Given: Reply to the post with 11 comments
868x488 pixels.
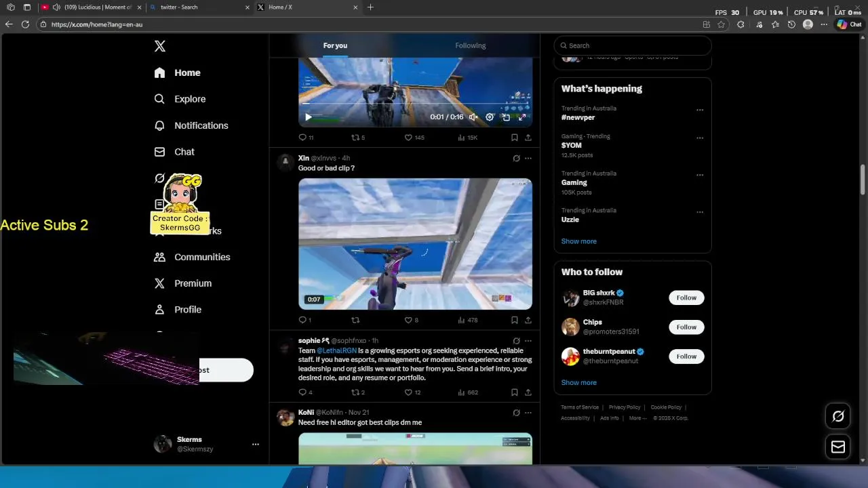Looking at the screenshot, I should [x=306, y=138].
